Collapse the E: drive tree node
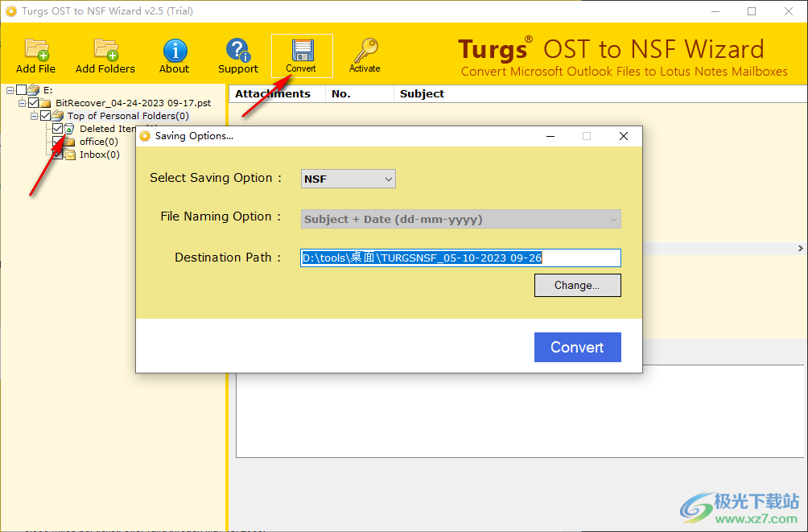Viewport: 808px width, 532px height. tap(10, 90)
